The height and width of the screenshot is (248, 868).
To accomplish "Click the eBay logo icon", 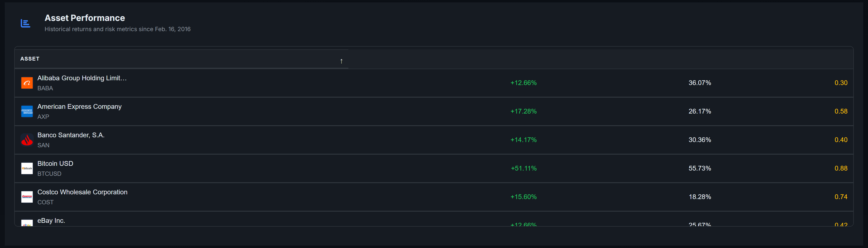I will [27, 223].
